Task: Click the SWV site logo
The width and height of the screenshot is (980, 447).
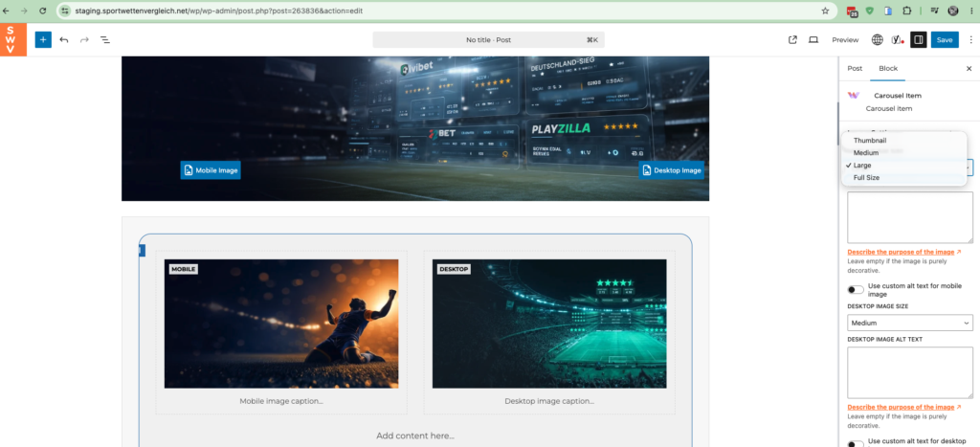Action: pyautogui.click(x=13, y=40)
